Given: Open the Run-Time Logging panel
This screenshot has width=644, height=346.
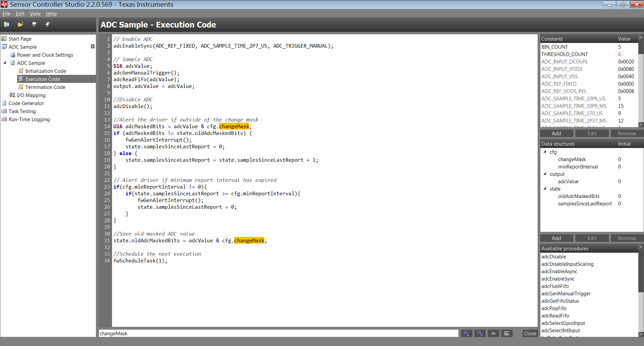Looking at the screenshot, I should (x=29, y=119).
